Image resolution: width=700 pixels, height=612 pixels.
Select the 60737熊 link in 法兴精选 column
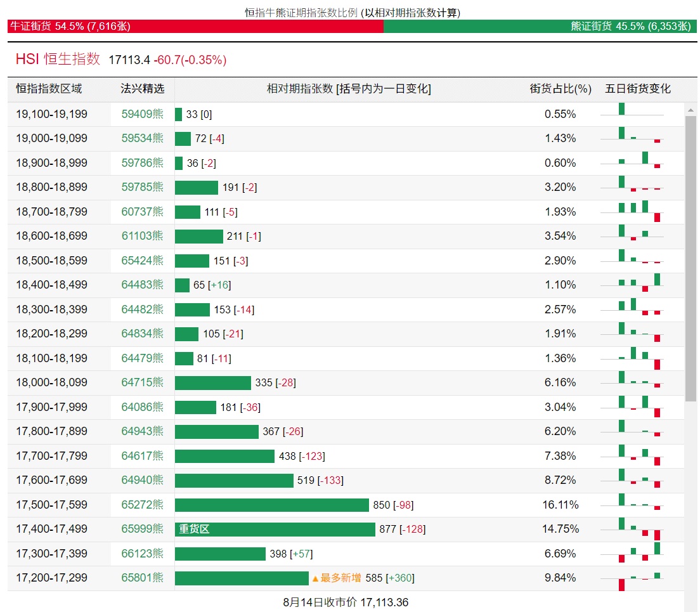pos(142,212)
